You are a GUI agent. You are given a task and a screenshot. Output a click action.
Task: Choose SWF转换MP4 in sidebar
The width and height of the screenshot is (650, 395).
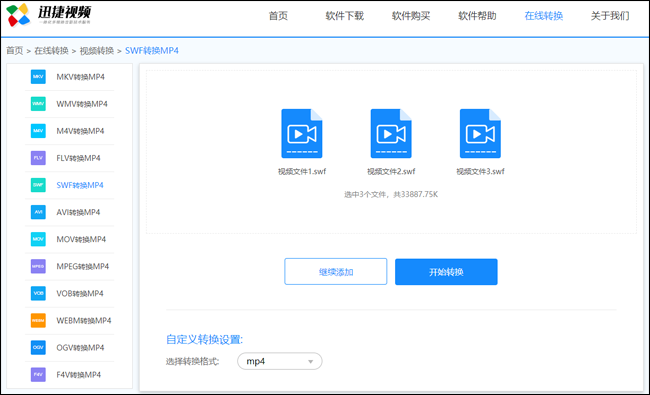click(x=80, y=185)
